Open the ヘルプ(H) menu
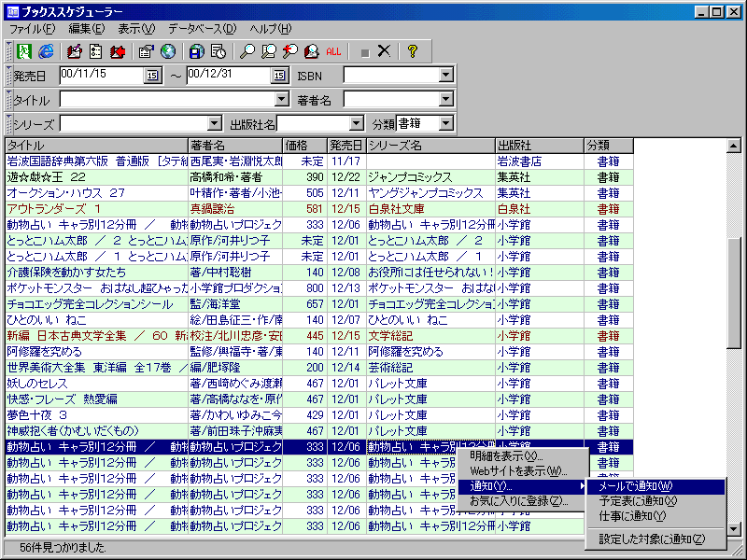The width and height of the screenshot is (747, 560). (x=271, y=29)
